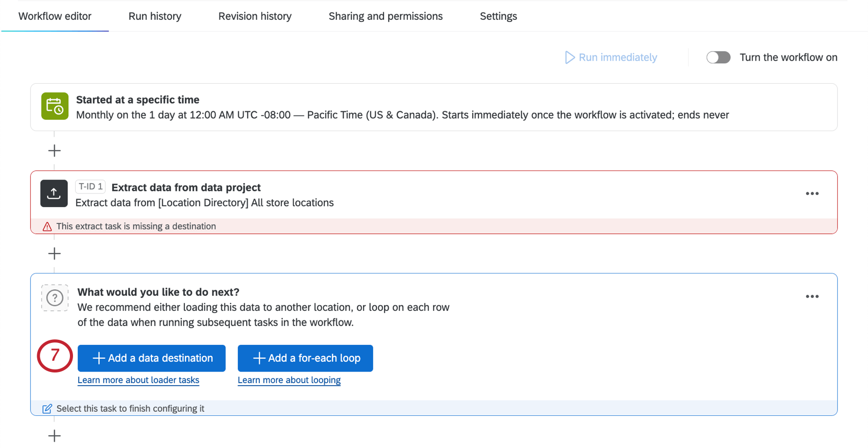Open Learn more about loader tasks link
The height and width of the screenshot is (448, 868).
(x=138, y=380)
